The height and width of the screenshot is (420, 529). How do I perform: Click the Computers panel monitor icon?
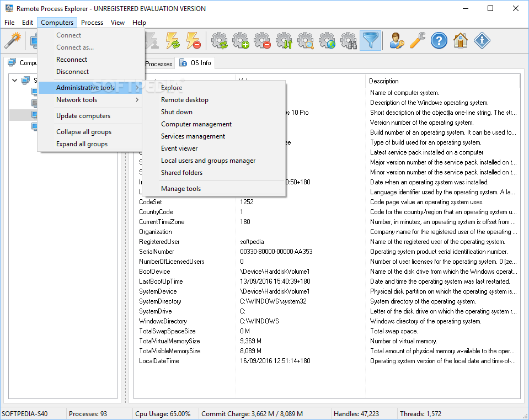(x=12, y=62)
